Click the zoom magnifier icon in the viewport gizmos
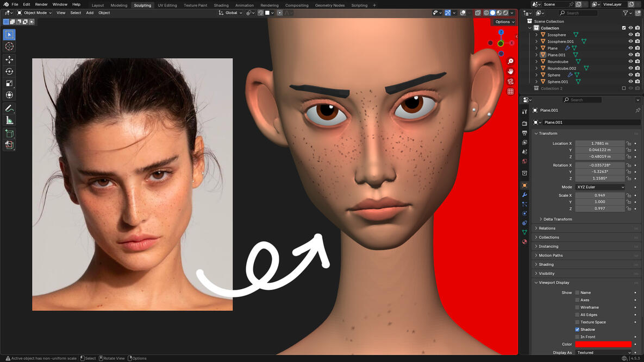The width and height of the screenshot is (644, 362). point(510,61)
